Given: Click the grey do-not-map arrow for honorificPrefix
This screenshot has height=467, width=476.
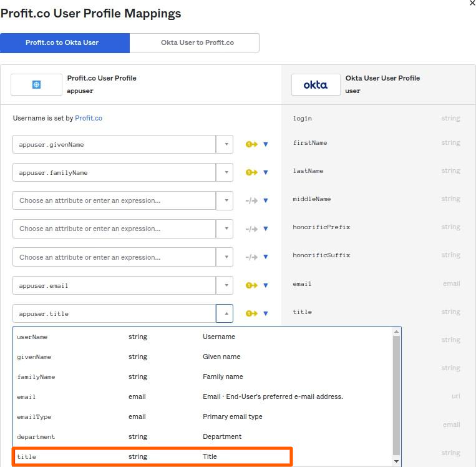Looking at the screenshot, I should click(251, 229).
